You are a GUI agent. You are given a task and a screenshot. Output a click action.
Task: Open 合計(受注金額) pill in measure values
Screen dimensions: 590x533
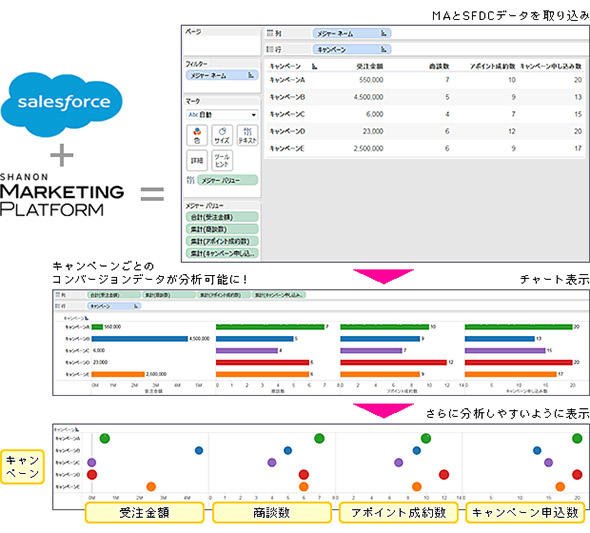point(222,217)
